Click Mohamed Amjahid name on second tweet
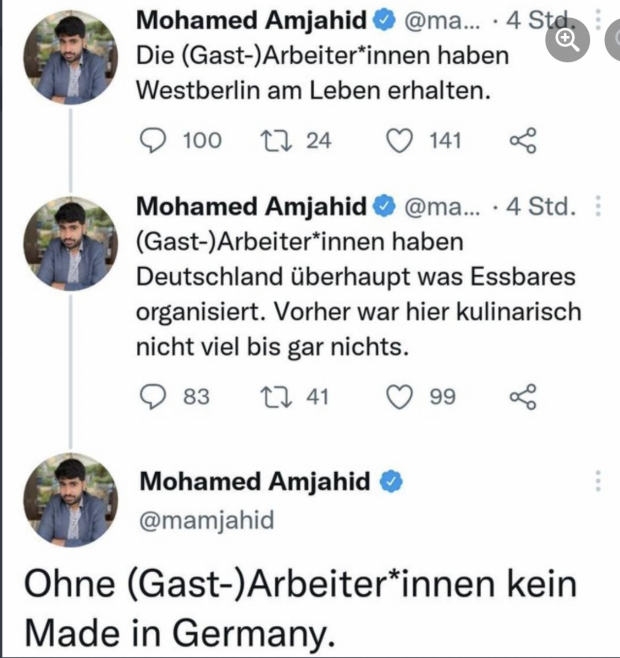 pos(250,207)
